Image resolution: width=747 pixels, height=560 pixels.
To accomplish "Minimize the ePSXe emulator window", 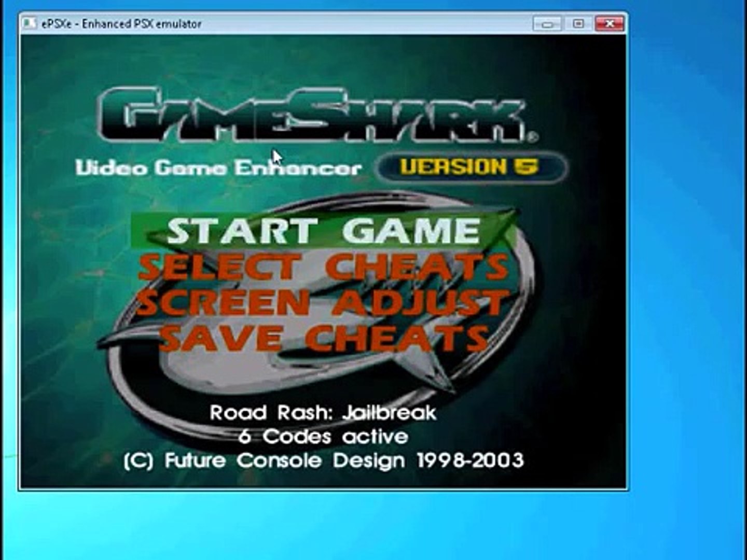I will tap(547, 23).
